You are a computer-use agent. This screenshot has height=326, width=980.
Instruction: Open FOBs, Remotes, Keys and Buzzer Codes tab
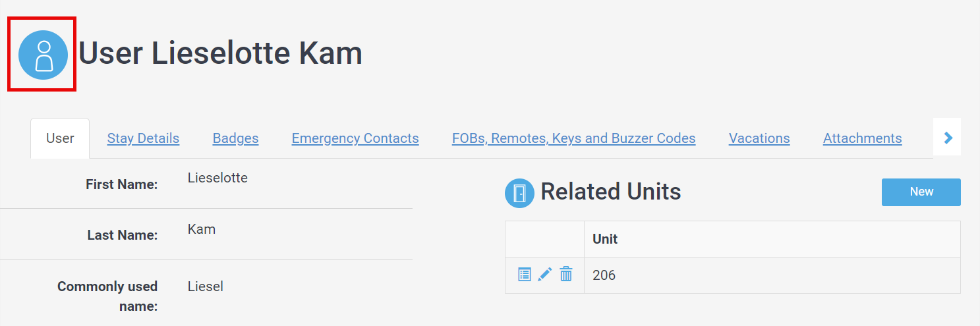click(x=574, y=138)
